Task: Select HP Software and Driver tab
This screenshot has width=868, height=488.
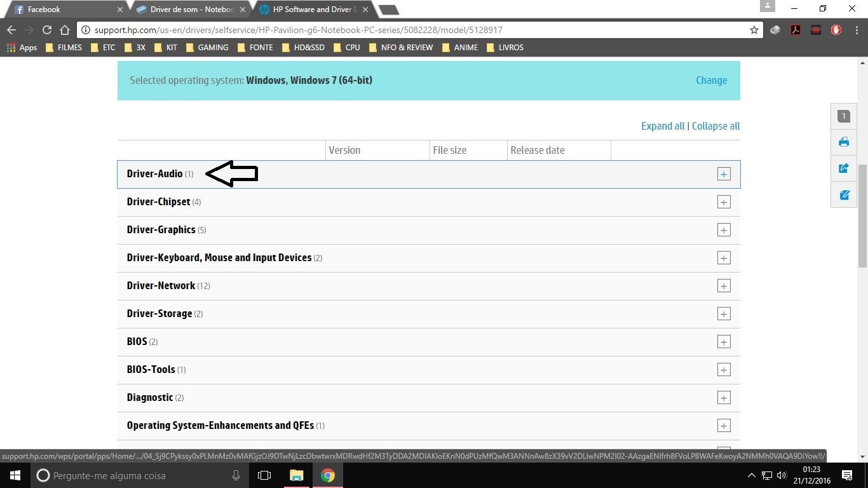Action: pyautogui.click(x=314, y=10)
